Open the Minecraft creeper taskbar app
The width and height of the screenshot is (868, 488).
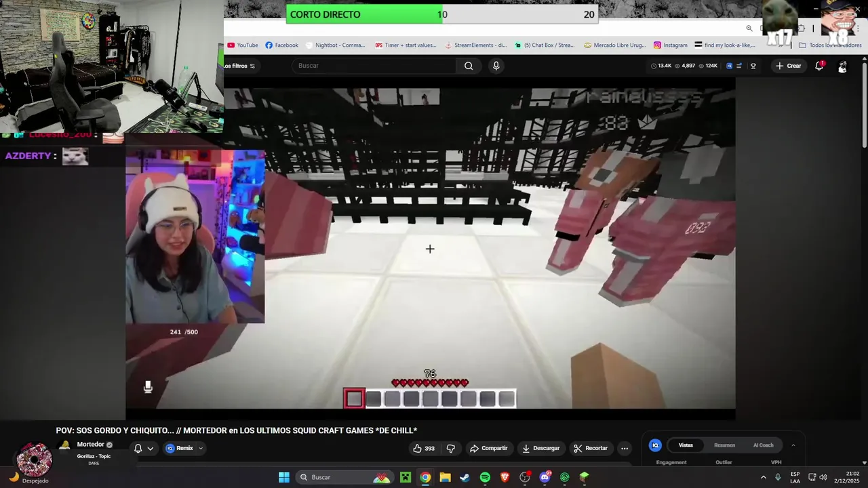[406, 477]
